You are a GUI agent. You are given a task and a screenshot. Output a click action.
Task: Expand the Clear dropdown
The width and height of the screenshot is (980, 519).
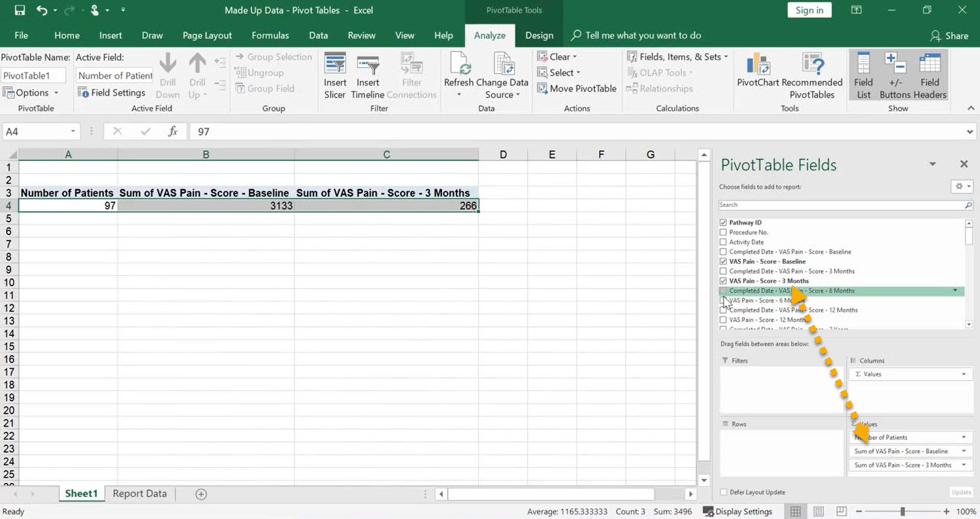pos(557,57)
